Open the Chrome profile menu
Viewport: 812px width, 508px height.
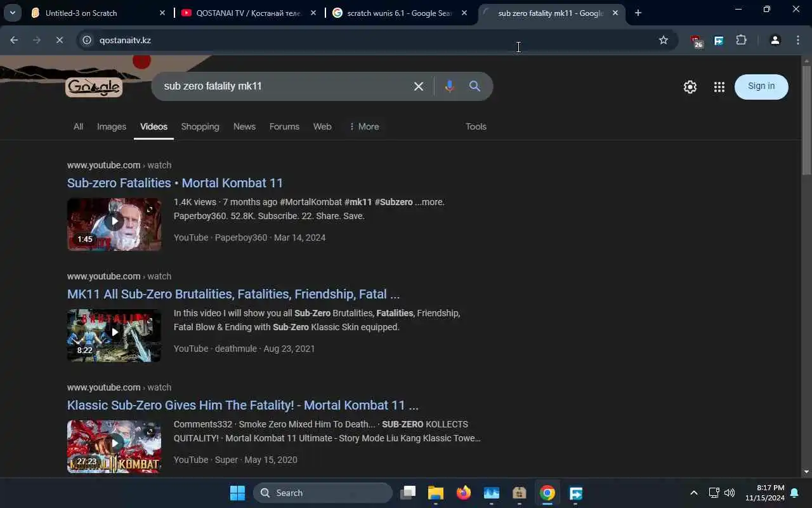pyautogui.click(x=775, y=40)
